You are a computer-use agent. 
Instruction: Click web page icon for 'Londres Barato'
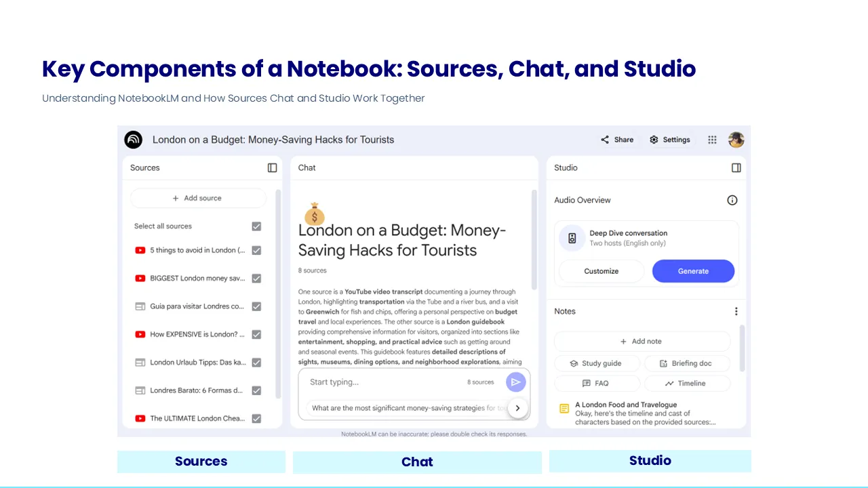(140, 390)
